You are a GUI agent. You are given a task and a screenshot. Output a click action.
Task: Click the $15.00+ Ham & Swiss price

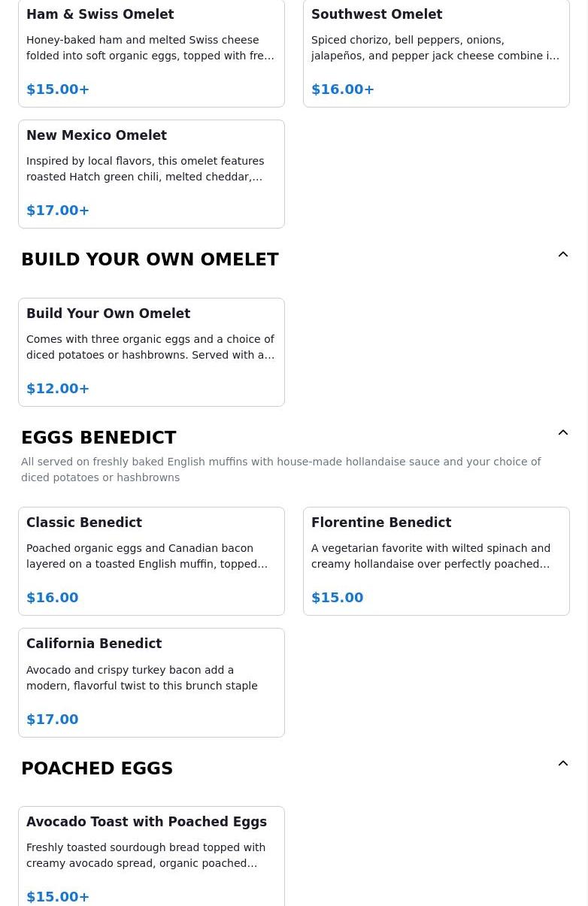click(58, 89)
